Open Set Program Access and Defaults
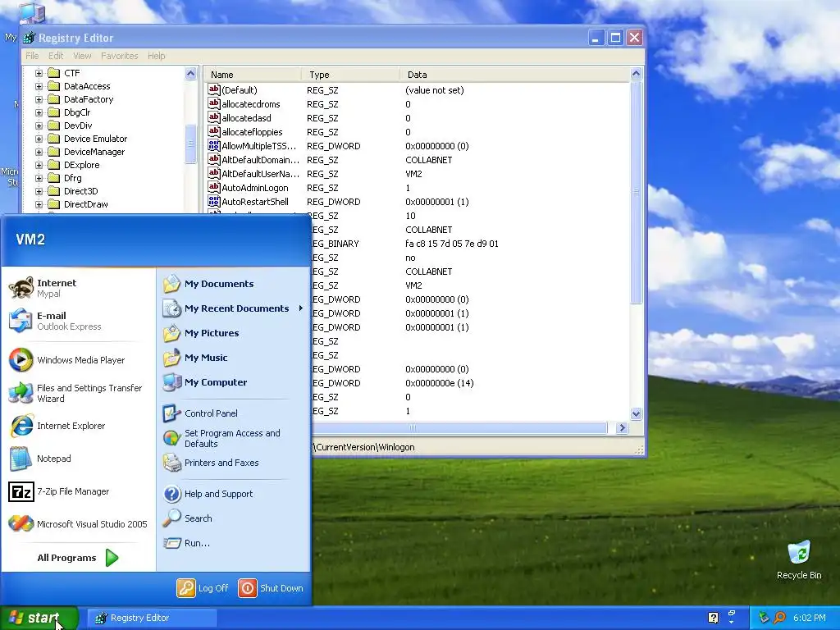This screenshot has height=630, width=840. [221, 438]
